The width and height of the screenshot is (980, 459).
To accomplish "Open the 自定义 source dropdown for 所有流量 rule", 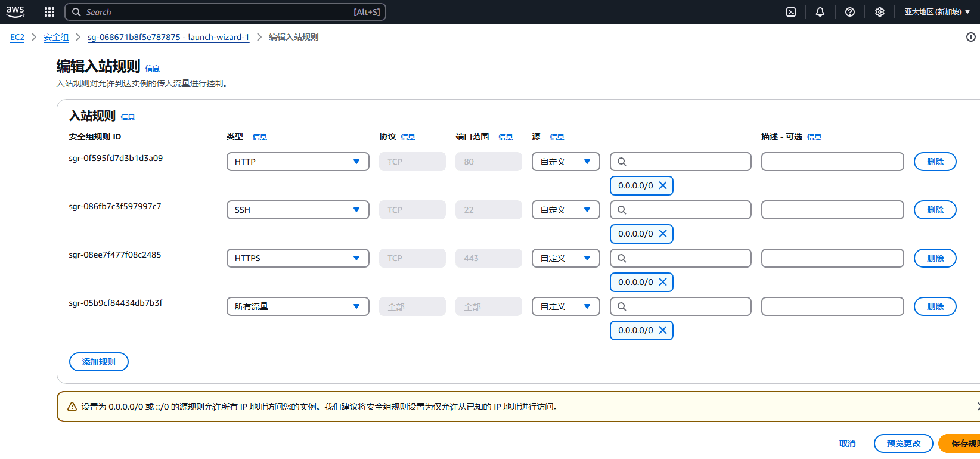I will pyautogui.click(x=566, y=306).
